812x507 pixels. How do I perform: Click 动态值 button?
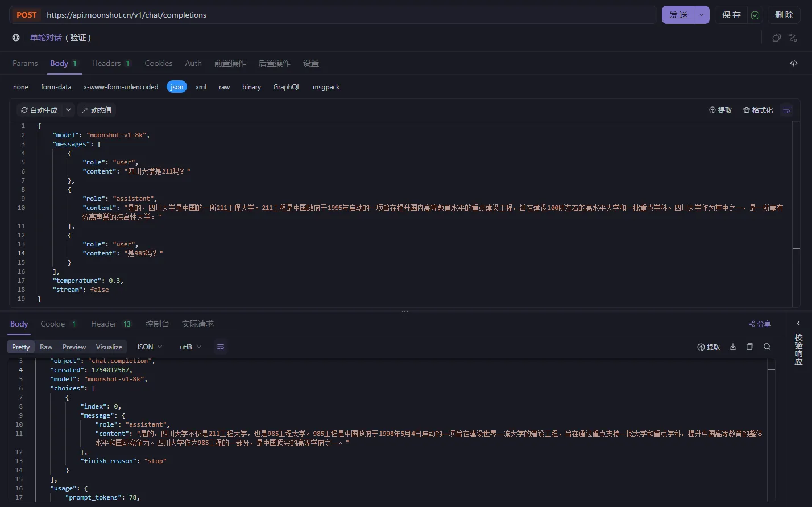coord(97,110)
